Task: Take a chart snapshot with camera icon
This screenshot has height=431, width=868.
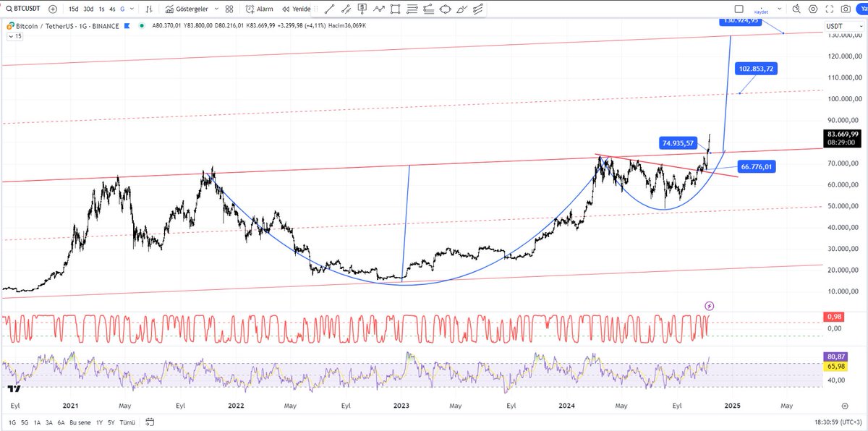Action: click(846, 9)
